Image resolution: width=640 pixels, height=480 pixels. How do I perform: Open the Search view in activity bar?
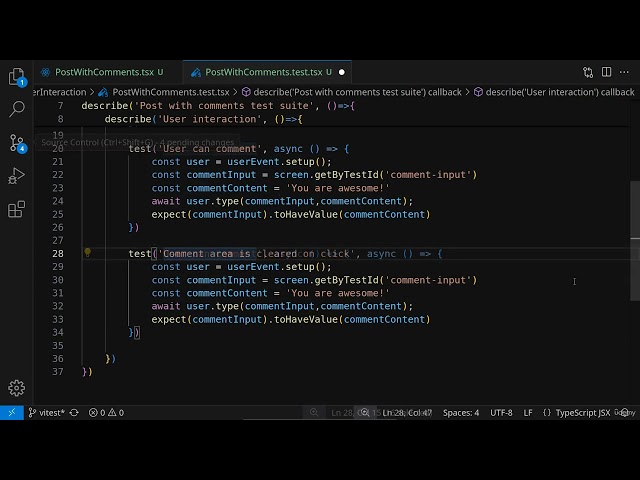coord(17,109)
